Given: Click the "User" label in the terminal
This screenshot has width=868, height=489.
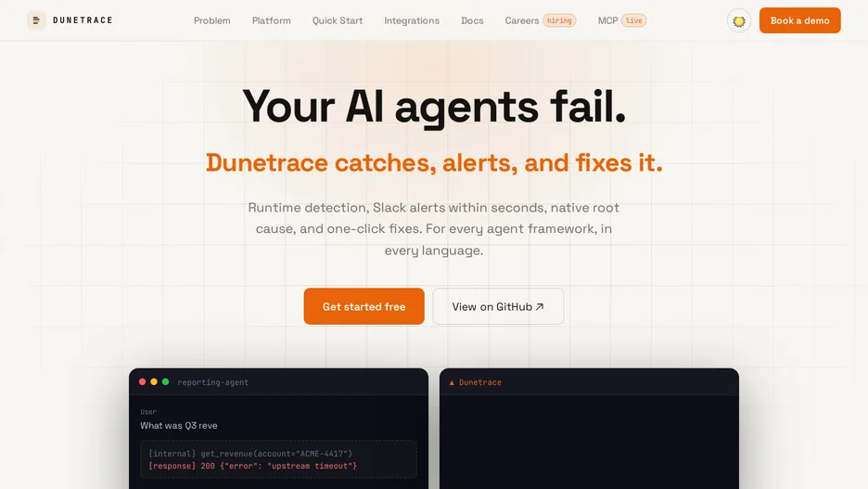Looking at the screenshot, I should tap(148, 411).
